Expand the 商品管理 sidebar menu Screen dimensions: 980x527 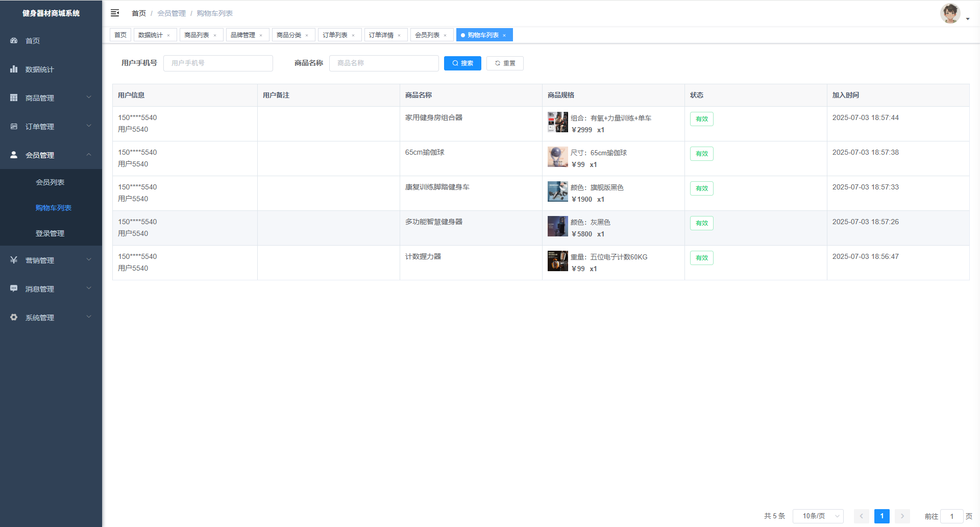51,98
